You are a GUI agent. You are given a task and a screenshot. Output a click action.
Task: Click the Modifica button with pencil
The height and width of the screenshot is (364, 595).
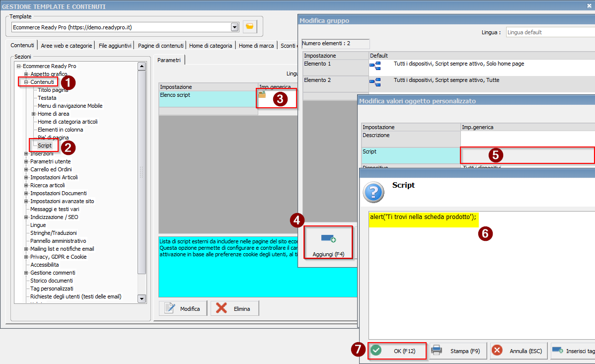pos(183,308)
